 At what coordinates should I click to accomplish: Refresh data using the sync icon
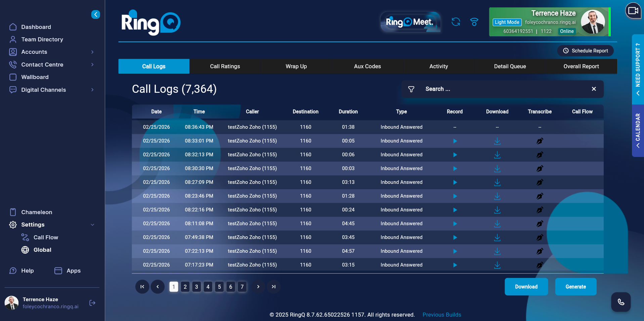[456, 22]
